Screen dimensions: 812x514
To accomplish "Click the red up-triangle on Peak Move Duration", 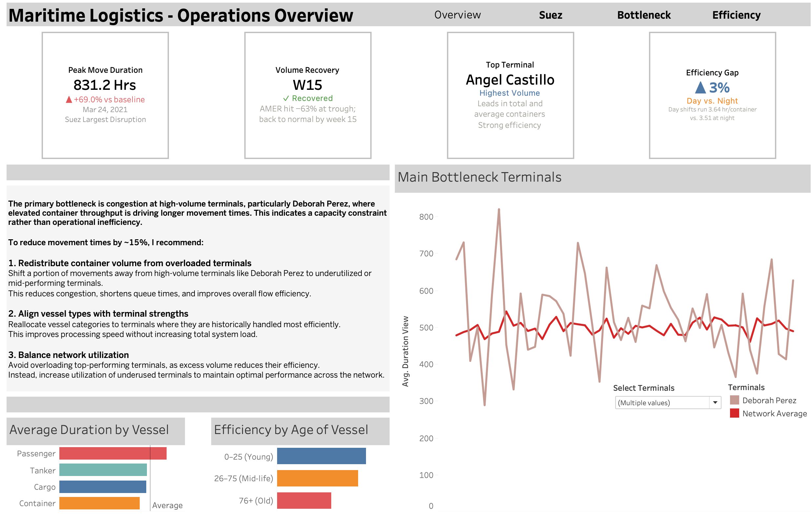I will (x=69, y=99).
